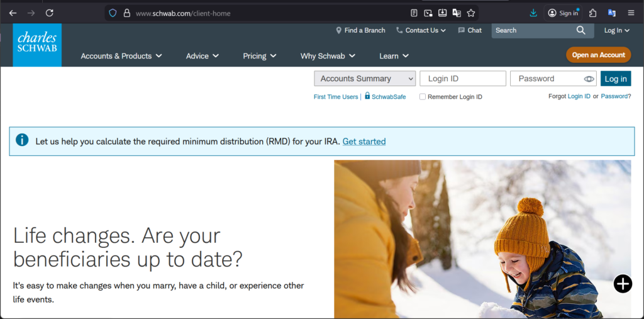
Task: Click the Charles Schwab logo
Action: click(37, 45)
